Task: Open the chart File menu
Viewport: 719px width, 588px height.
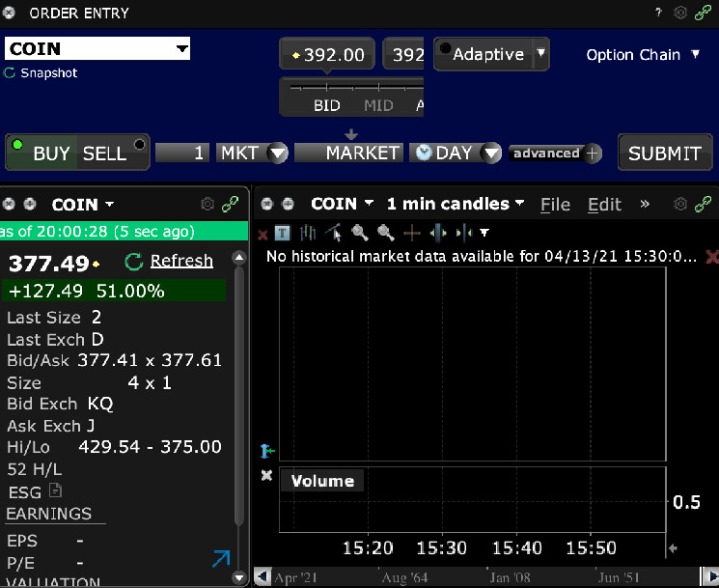Action: pos(555,205)
